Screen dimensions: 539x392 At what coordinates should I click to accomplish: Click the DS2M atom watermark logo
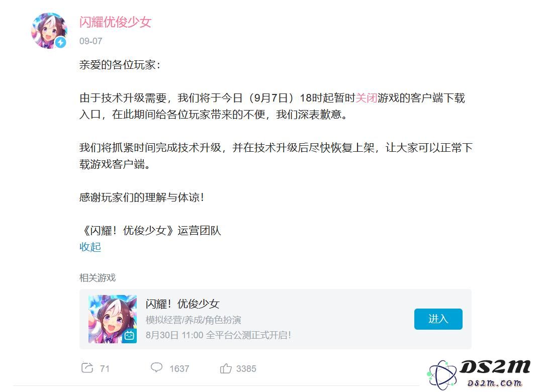(x=479, y=374)
